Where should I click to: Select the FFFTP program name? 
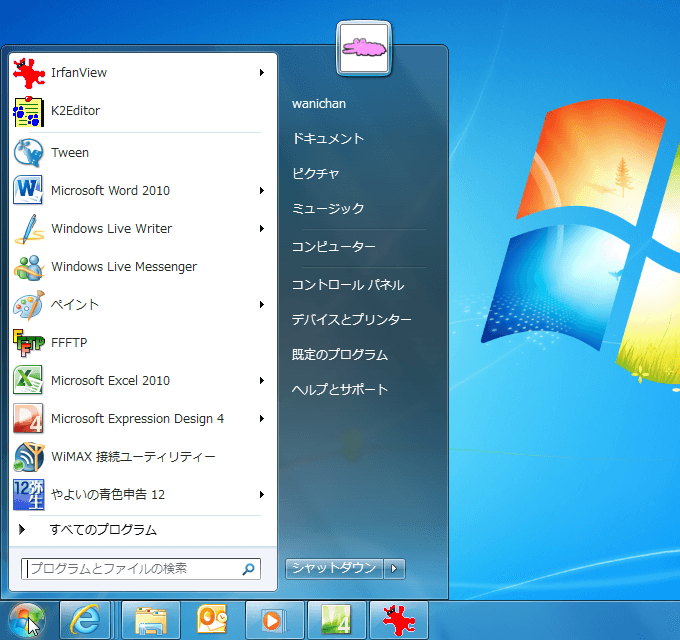click(69, 343)
